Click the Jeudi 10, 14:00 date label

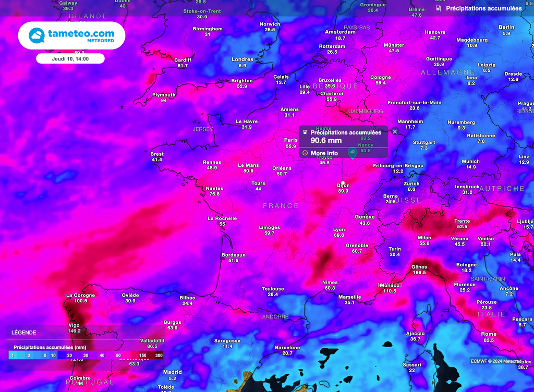pos(70,59)
